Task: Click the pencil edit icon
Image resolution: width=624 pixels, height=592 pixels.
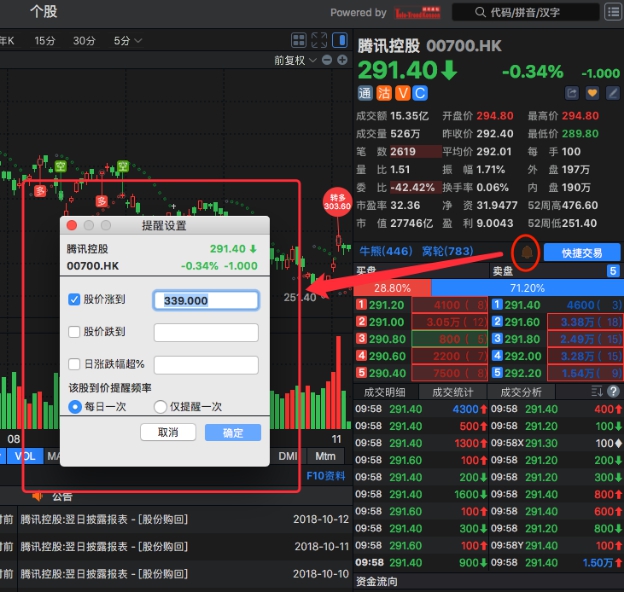Action: coord(612,93)
